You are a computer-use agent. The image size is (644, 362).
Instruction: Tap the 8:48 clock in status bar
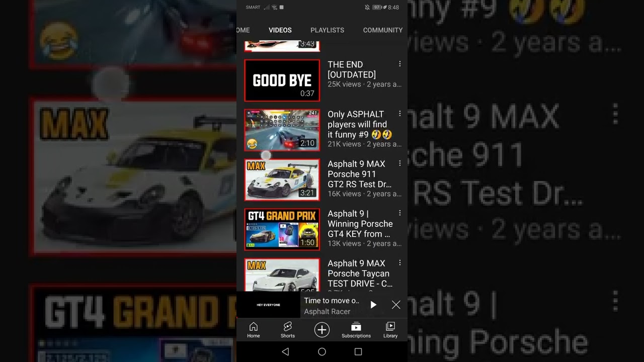(393, 8)
